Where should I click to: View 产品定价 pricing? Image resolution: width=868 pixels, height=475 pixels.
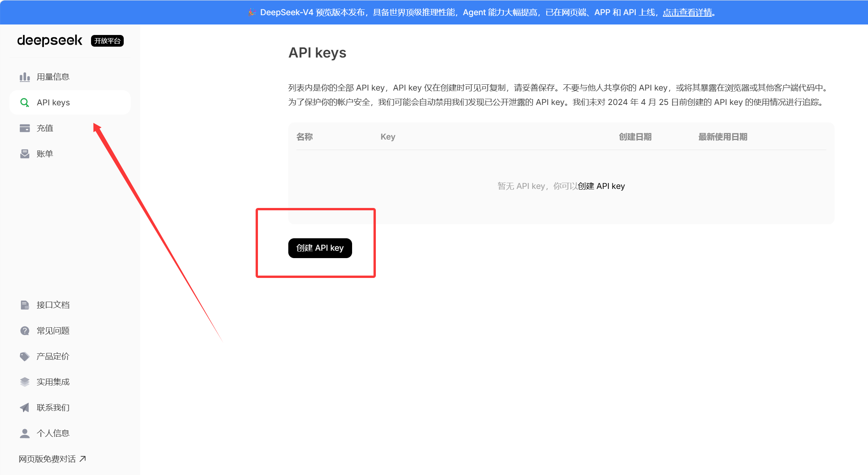70,356
